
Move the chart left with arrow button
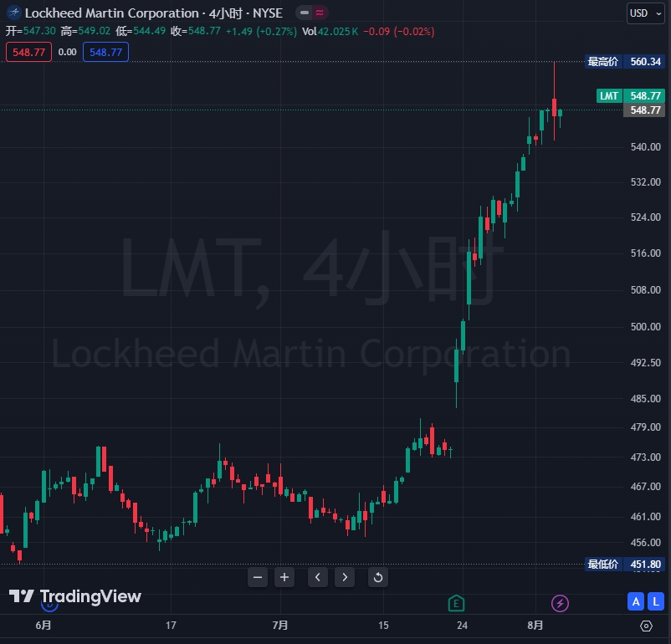(318, 577)
